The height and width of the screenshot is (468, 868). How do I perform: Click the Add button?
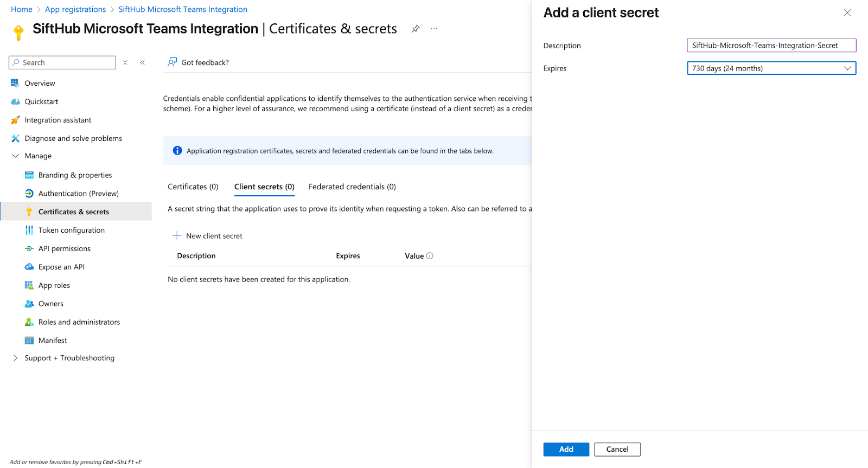566,449
